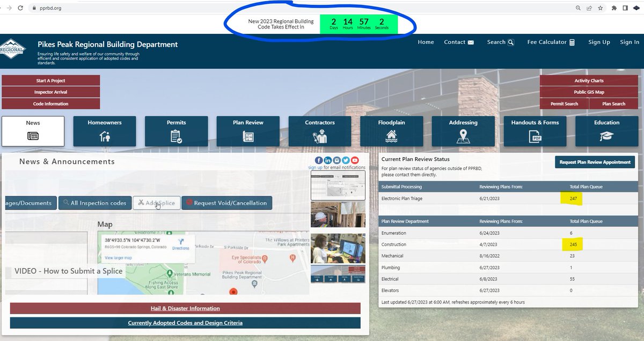Open the Public GIS Map button

point(589,92)
